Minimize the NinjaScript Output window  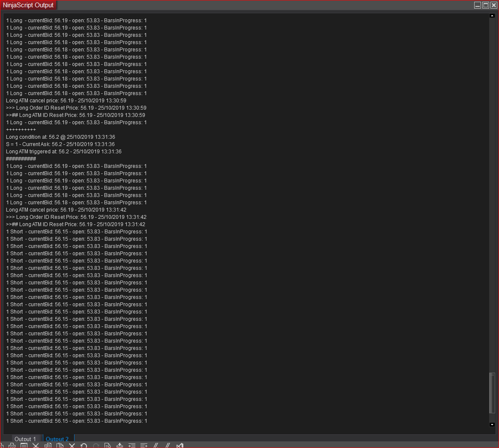[x=477, y=5]
